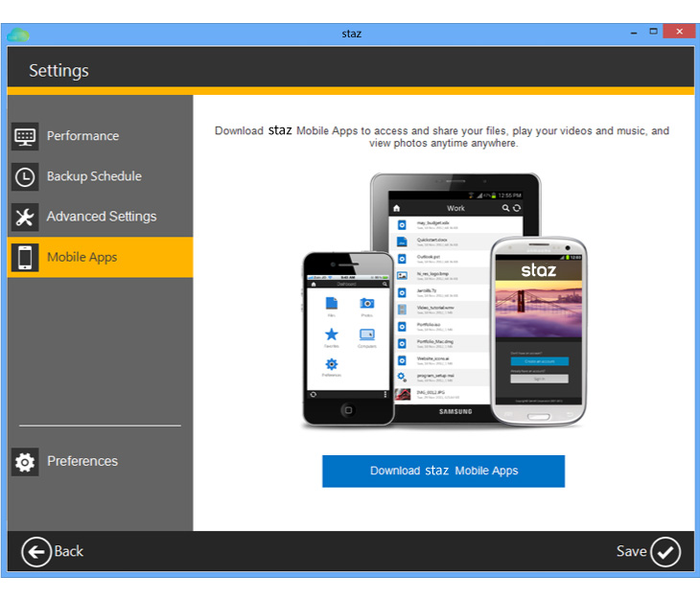Image resolution: width=700 pixels, height=599 pixels.
Task: Click the Download staz Mobile Apps button
Action: click(x=443, y=471)
